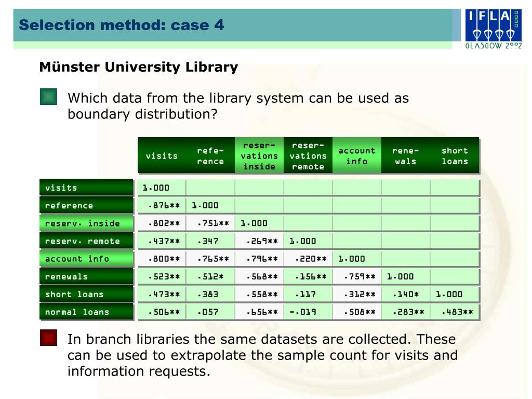Screen dimensions: 532x399
Task: Click the highlighted 'reservations inside' column header
Action: 259,156
